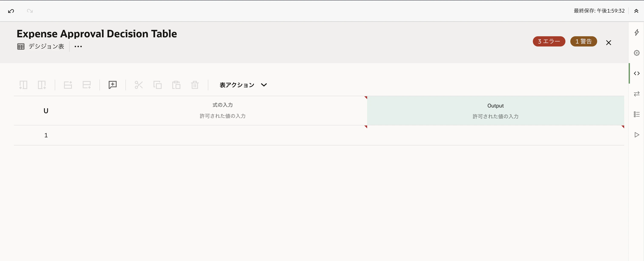Open the code view panel icon
The image size is (644, 261).
637,73
